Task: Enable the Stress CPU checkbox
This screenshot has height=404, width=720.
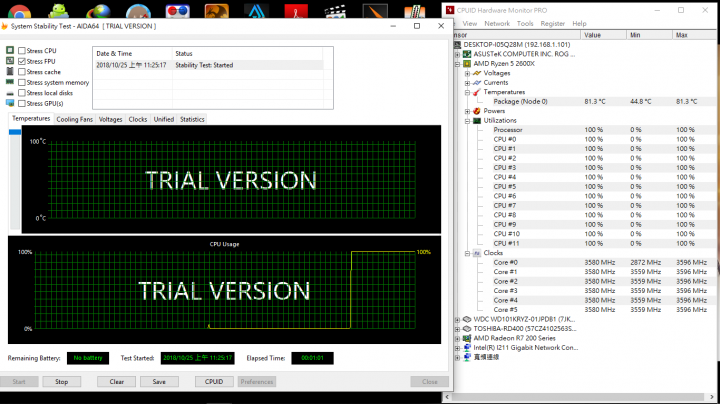Action: point(22,50)
